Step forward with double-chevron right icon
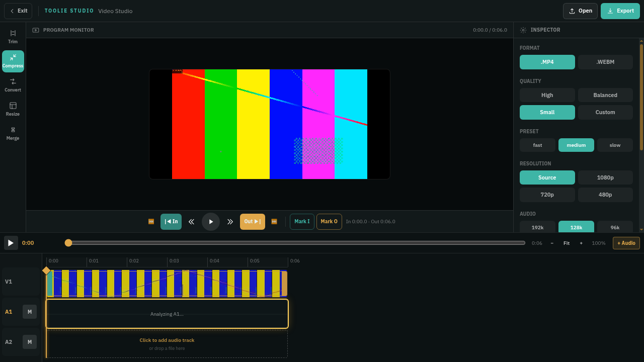Image resolution: width=644 pixels, height=362 pixels. [230, 222]
